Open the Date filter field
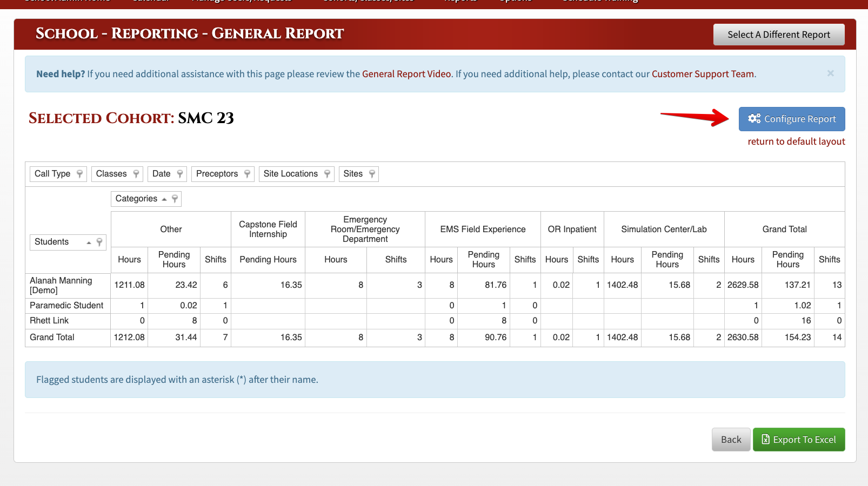The image size is (868, 486). [167, 174]
